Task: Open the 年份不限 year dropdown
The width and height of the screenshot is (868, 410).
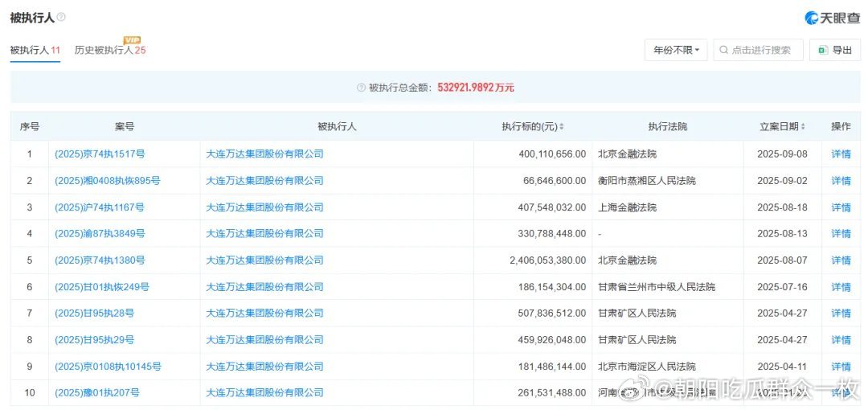Action: coord(676,50)
